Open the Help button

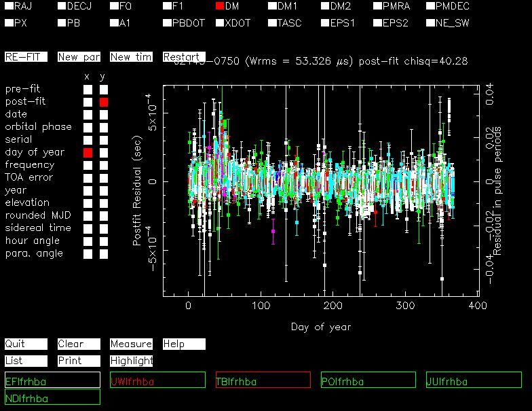(x=184, y=344)
